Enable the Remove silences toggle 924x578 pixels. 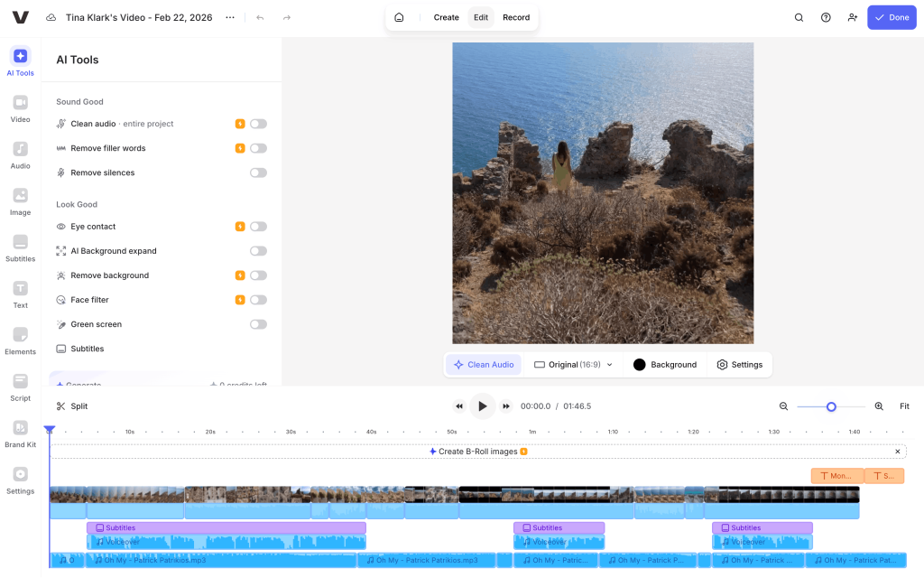tap(258, 172)
